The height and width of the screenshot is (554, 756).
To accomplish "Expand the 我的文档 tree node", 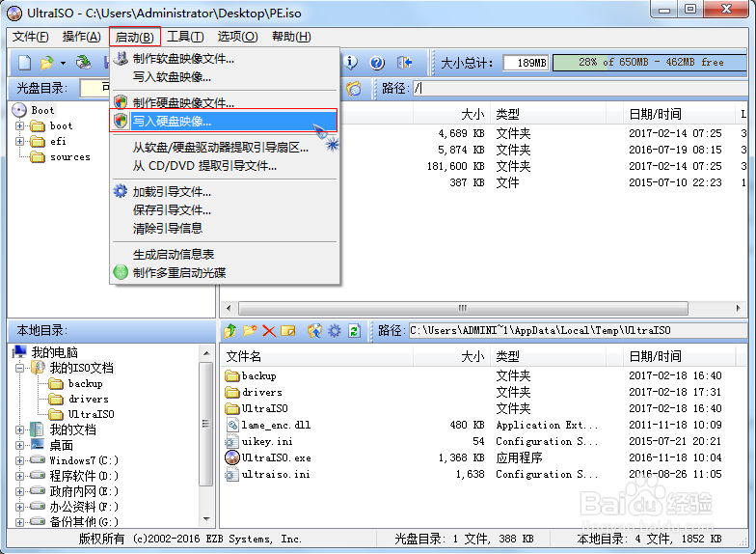I will coord(19,430).
